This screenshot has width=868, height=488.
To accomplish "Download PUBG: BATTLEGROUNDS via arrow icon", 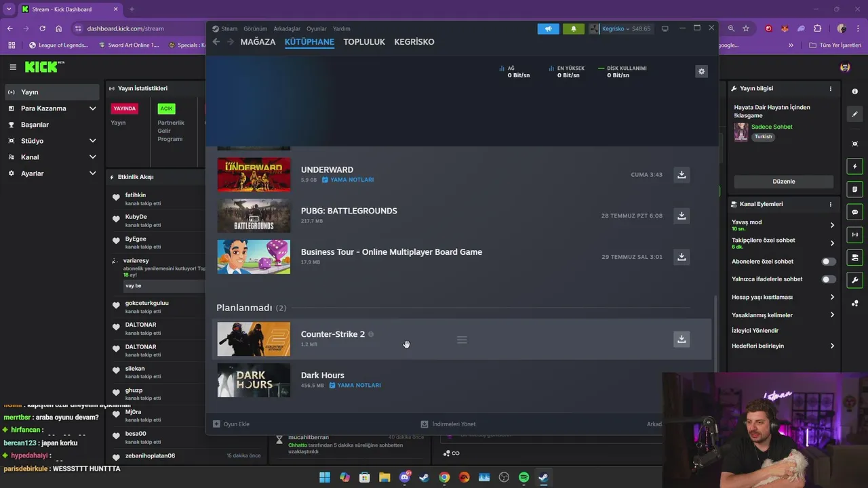I will 682,216.
